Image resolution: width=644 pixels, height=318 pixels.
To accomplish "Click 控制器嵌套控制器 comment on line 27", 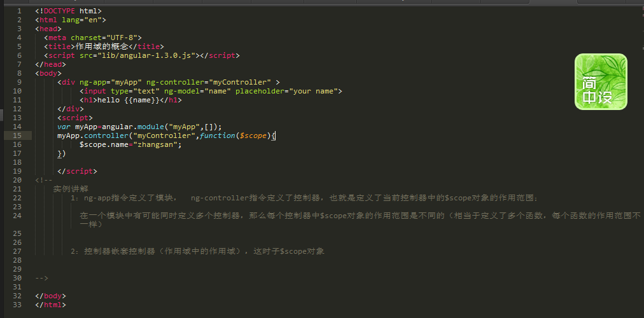I will pyautogui.click(x=120, y=251).
